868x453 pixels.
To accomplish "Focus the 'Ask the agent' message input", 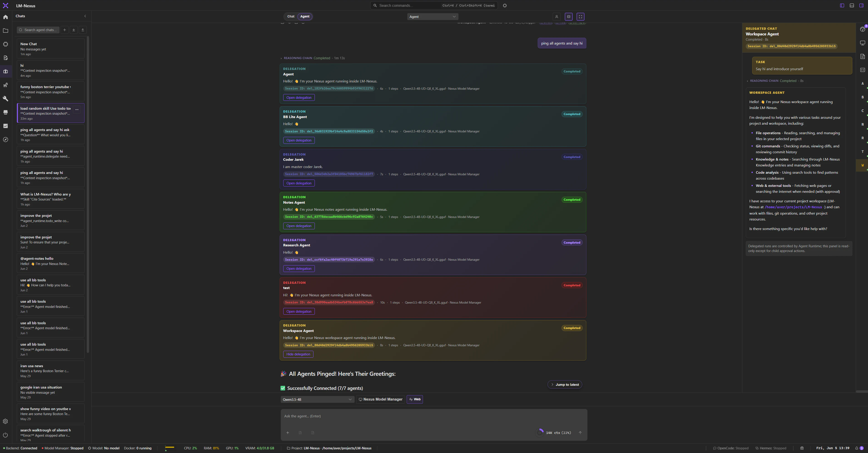I will (434, 416).
